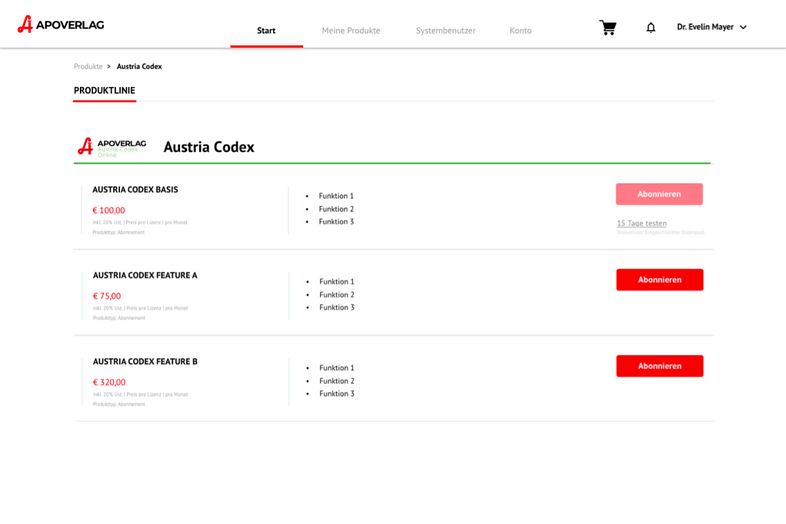Open the shopping cart

[x=607, y=28]
